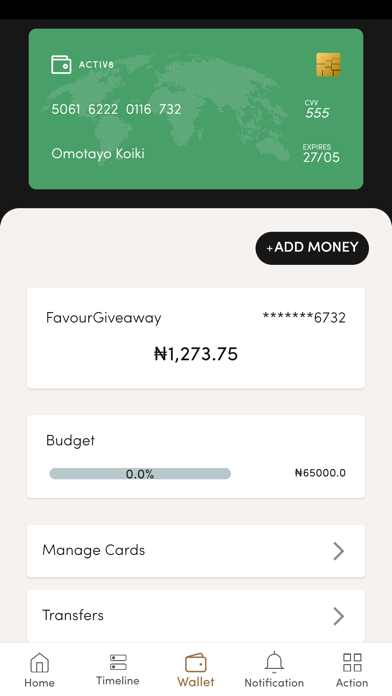
Task: Click the gold chip icon on card
Action: click(x=328, y=65)
